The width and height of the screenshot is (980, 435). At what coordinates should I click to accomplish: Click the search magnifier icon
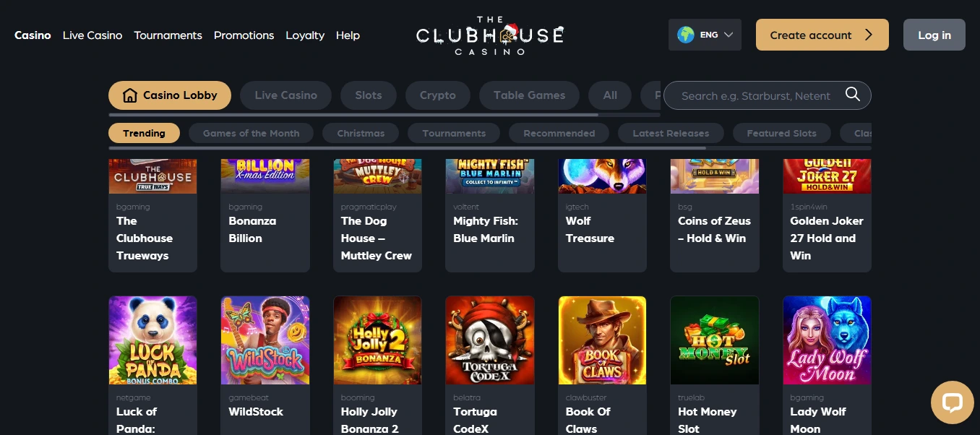pyautogui.click(x=853, y=95)
